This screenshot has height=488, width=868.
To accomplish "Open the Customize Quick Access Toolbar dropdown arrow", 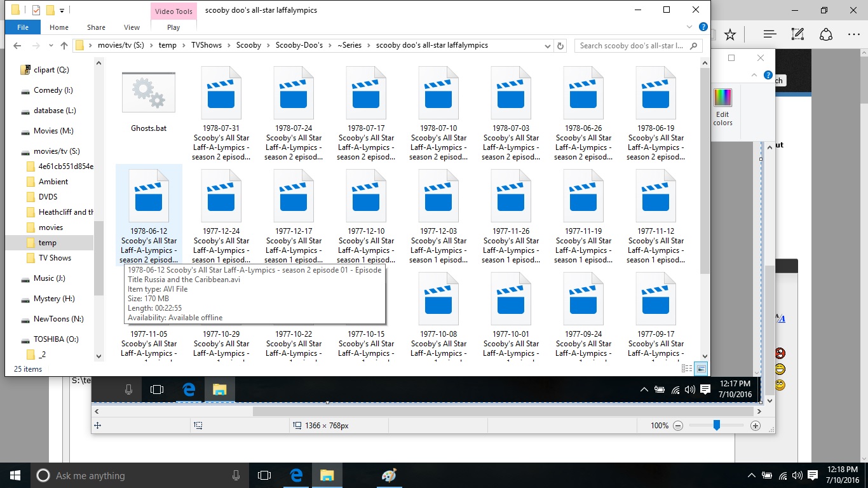I will (62, 10).
